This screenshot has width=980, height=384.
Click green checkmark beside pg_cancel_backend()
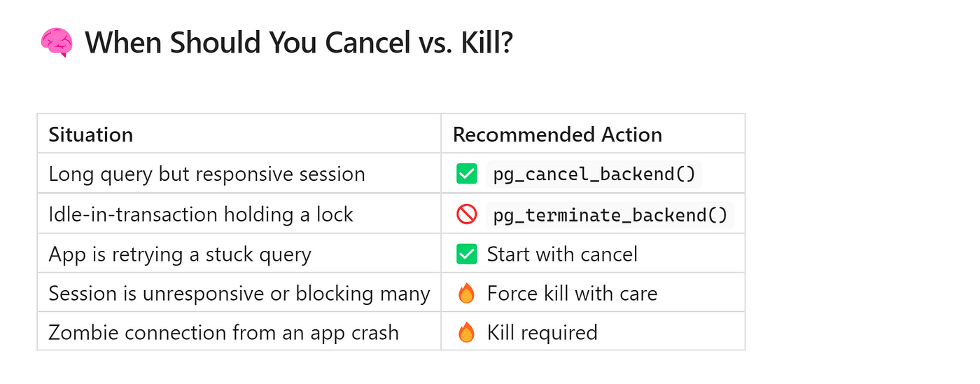(x=466, y=174)
